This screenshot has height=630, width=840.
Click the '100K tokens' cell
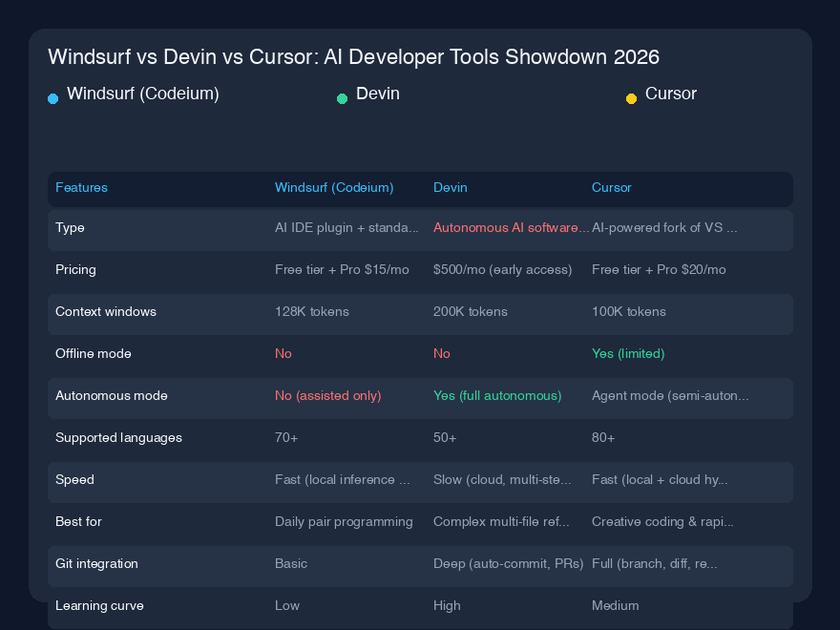[629, 312]
